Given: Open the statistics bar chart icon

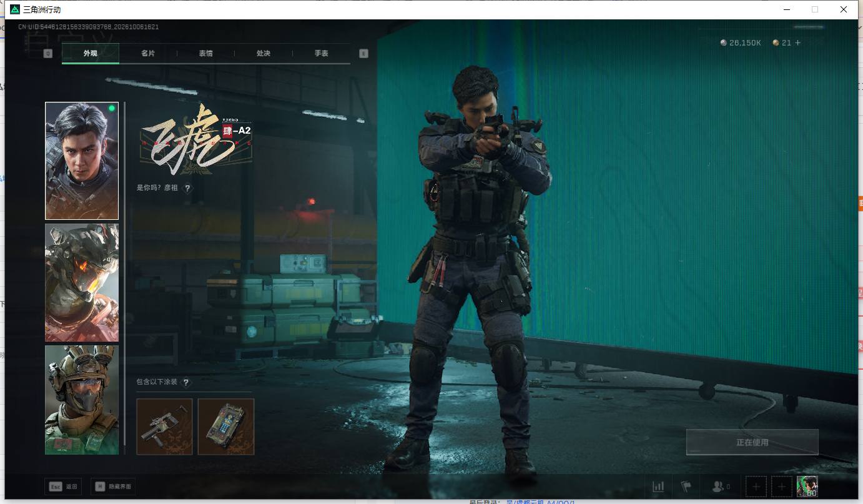Looking at the screenshot, I should pyautogui.click(x=658, y=487).
